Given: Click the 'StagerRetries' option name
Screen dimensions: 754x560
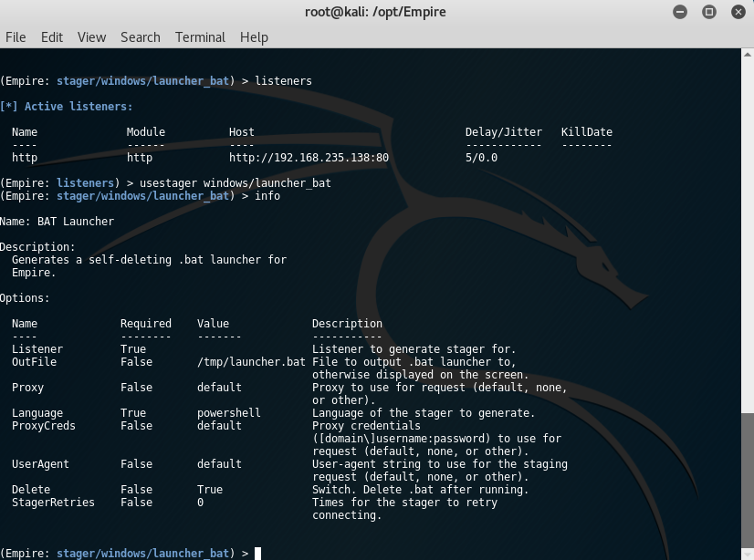Looking at the screenshot, I should pyautogui.click(x=53, y=503).
